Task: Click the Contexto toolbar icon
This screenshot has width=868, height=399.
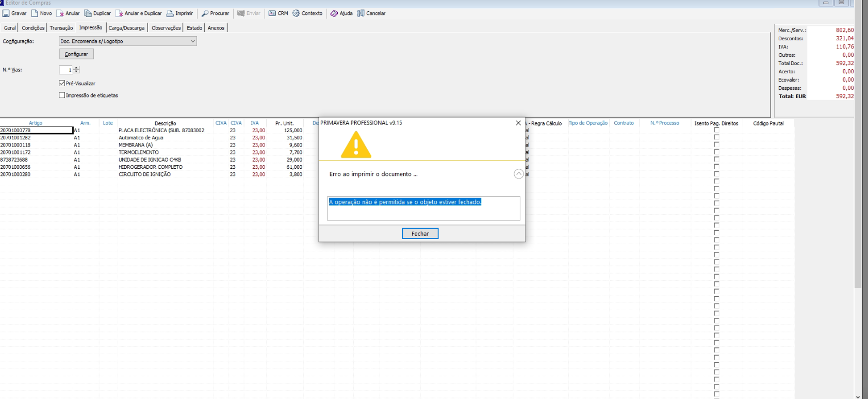Action: tap(296, 13)
